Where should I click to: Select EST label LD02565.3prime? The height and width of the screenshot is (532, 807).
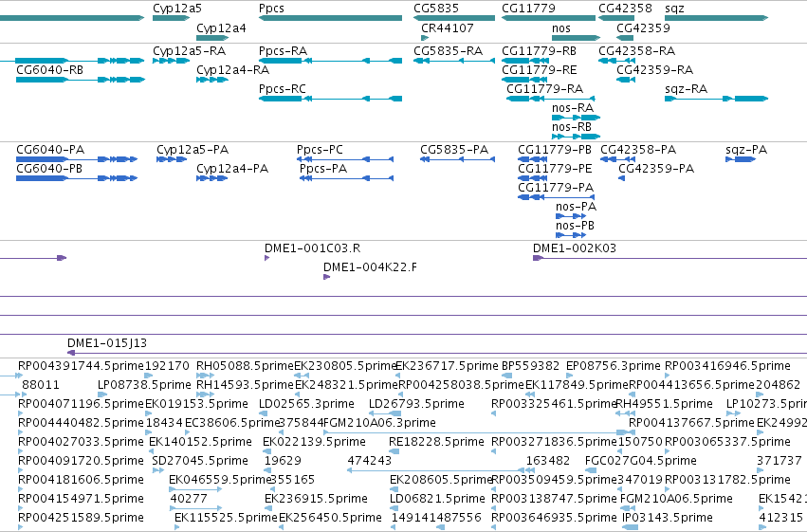point(306,404)
